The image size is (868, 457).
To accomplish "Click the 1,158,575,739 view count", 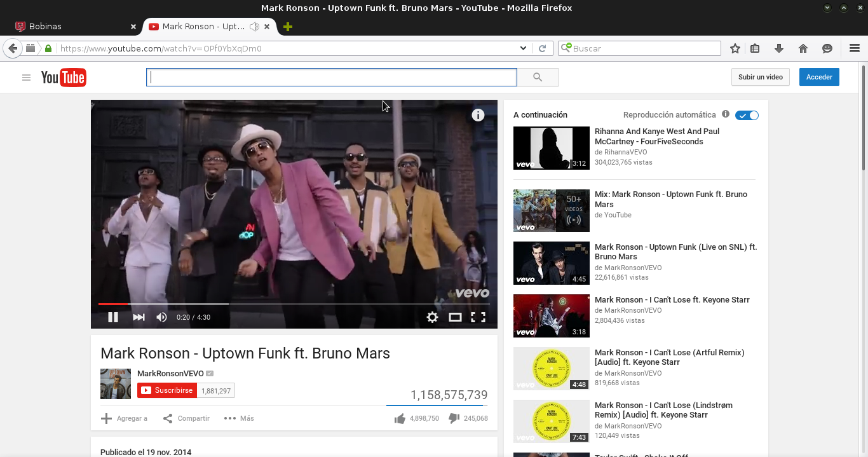I will coord(449,395).
